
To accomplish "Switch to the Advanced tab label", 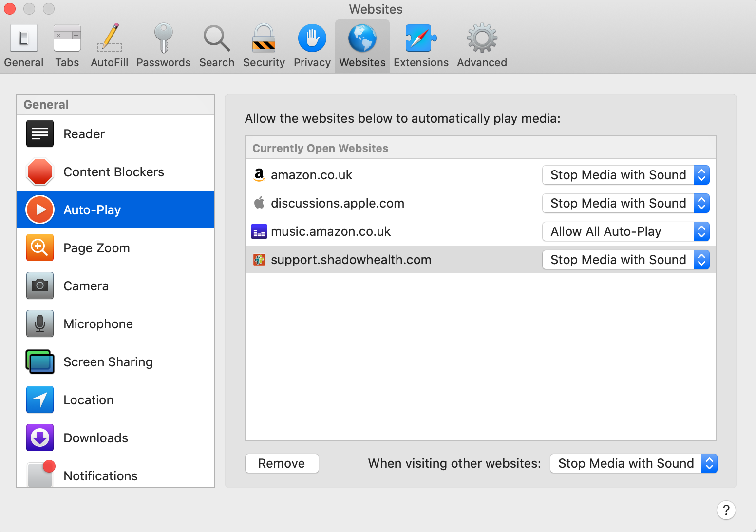I will [x=482, y=63].
